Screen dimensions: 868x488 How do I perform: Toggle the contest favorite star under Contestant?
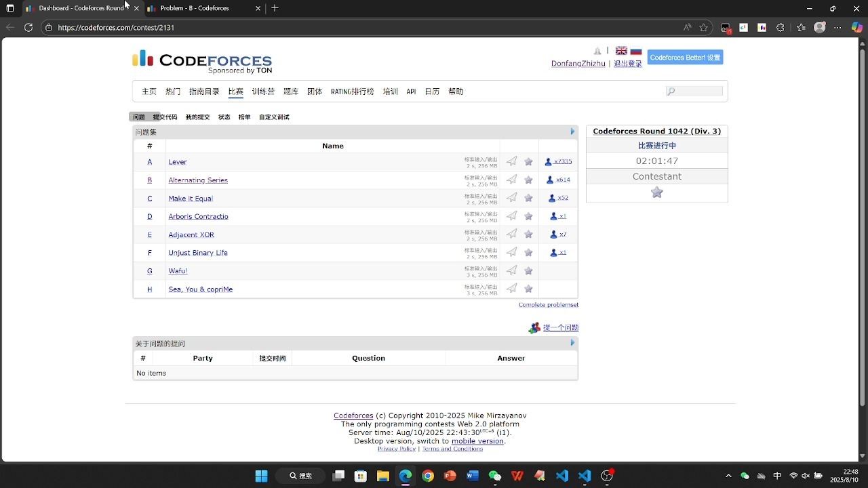657,192
